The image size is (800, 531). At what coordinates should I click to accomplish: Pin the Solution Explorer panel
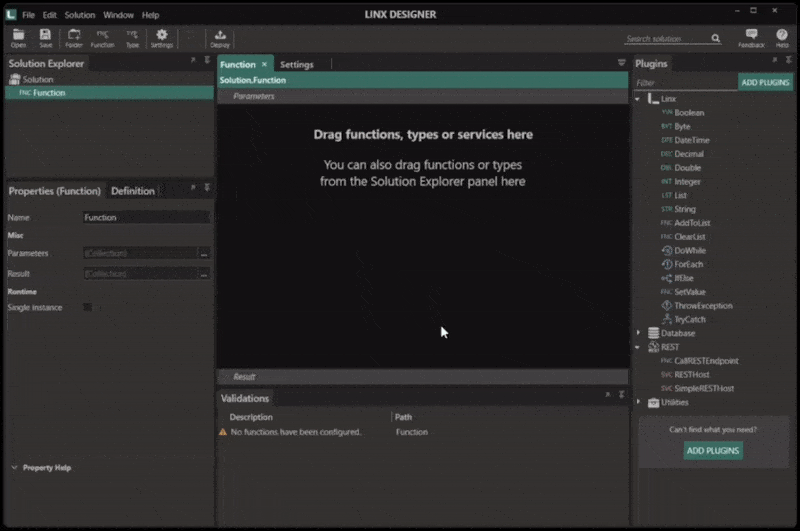pyautogui.click(x=207, y=60)
